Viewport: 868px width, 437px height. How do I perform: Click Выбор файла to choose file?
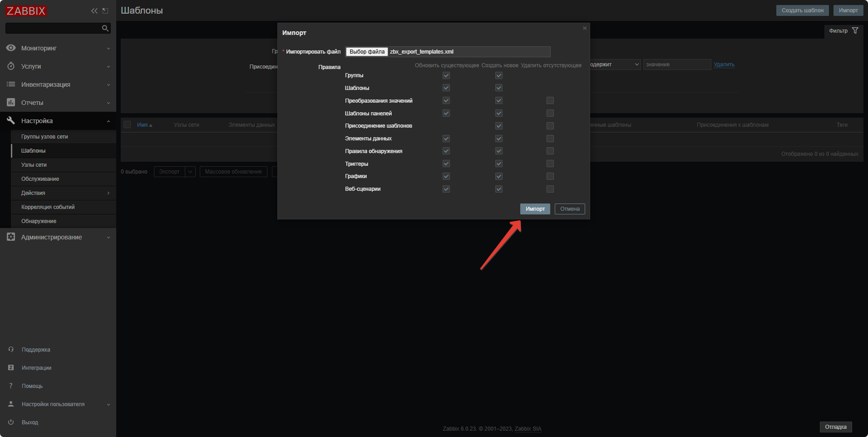(367, 52)
